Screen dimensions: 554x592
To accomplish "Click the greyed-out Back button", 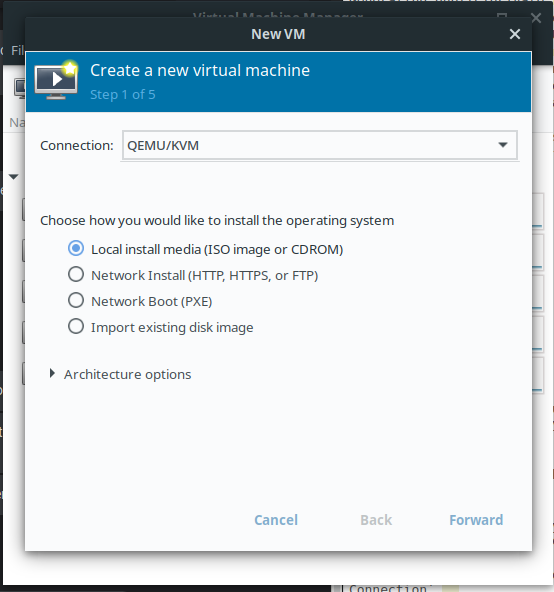I will 376,520.
